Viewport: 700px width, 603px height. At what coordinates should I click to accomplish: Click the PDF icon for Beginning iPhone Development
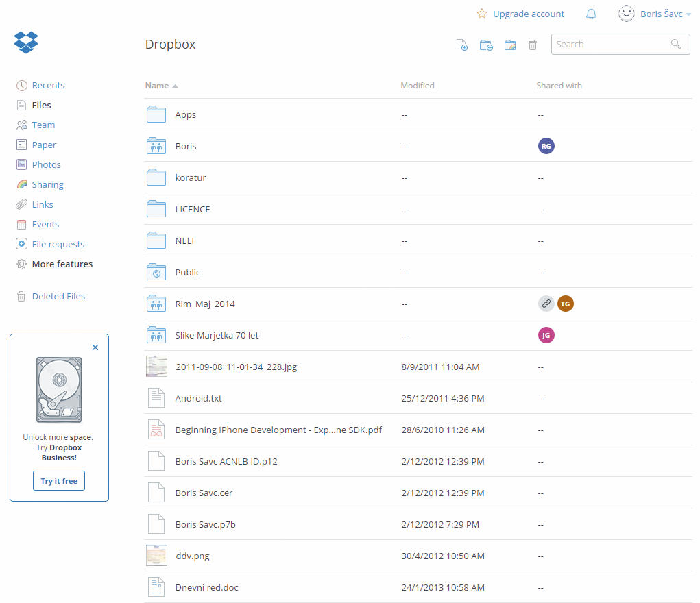(156, 430)
